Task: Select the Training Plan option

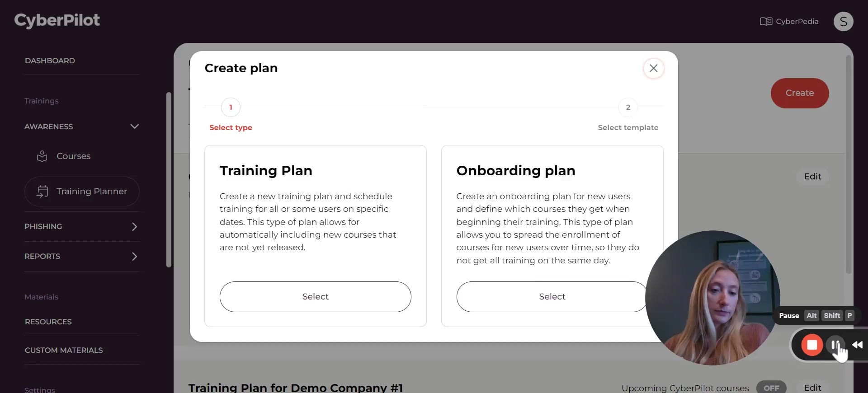Action: [315, 297]
